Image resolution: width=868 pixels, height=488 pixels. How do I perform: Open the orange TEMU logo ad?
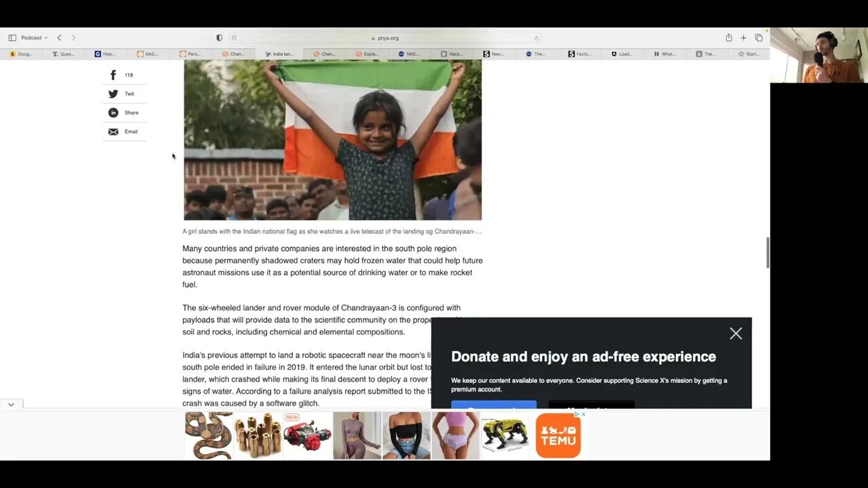pos(558,435)
